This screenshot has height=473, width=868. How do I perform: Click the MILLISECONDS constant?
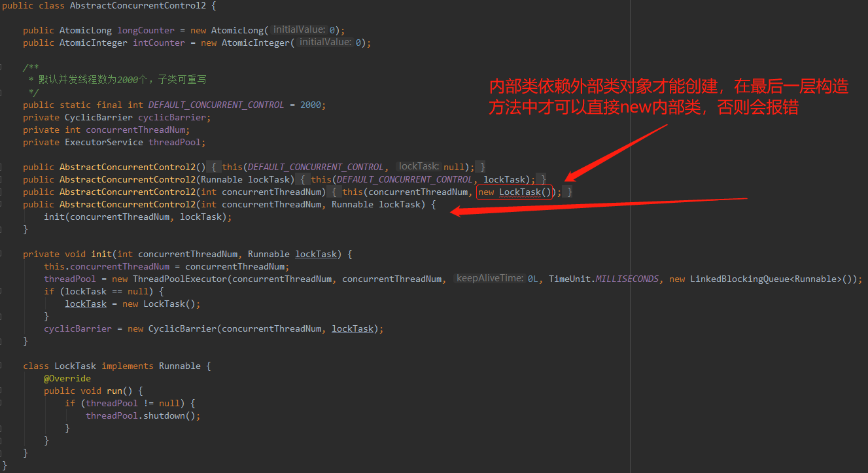pyautogui.click(x=627, y=279)
